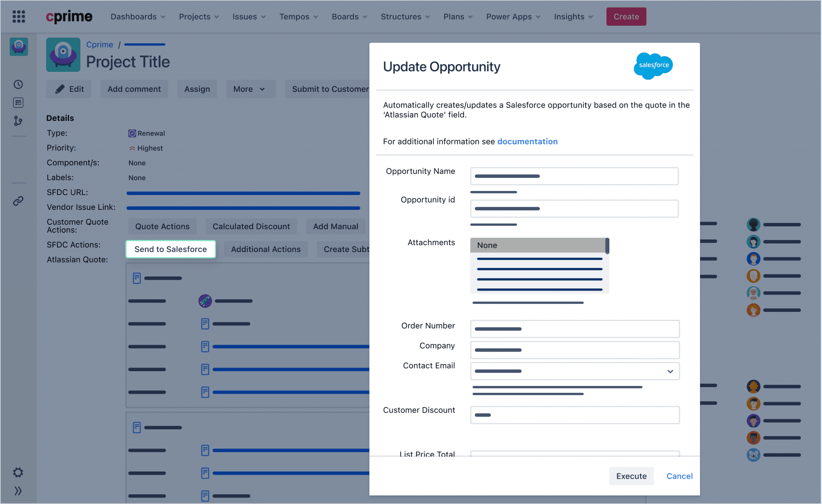Image resolution: width=822 pixels, height=504 pixels.
Task: Click the Salesforce cloud logo
Action: point(653,65)
